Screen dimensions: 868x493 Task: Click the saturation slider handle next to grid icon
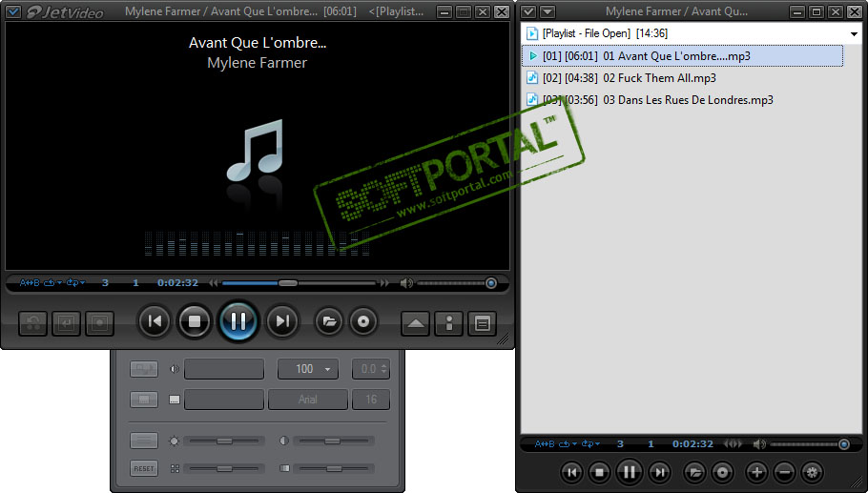(x=225, y=468)
